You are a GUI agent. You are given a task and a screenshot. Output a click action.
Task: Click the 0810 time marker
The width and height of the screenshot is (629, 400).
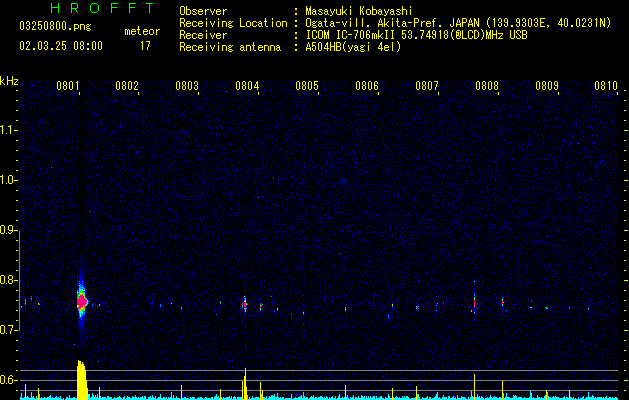pyautogui.click(x=606, y=86)
